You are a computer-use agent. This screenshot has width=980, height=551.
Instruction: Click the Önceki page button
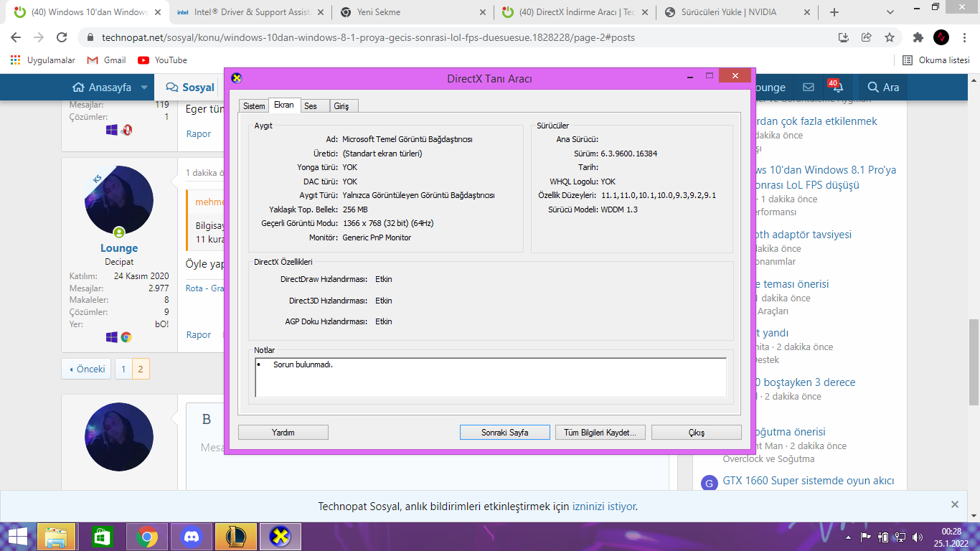(87, 369)
